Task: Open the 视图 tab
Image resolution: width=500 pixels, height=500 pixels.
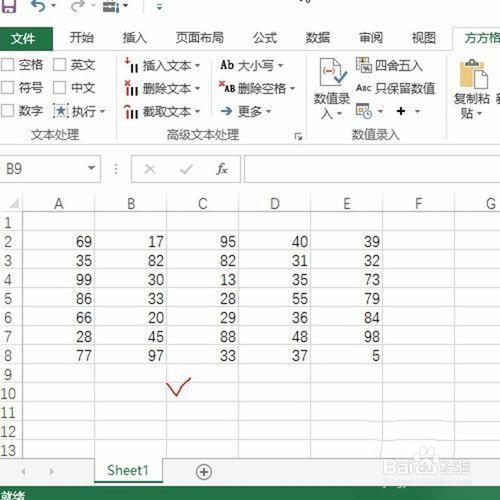Action: (423, 38)
